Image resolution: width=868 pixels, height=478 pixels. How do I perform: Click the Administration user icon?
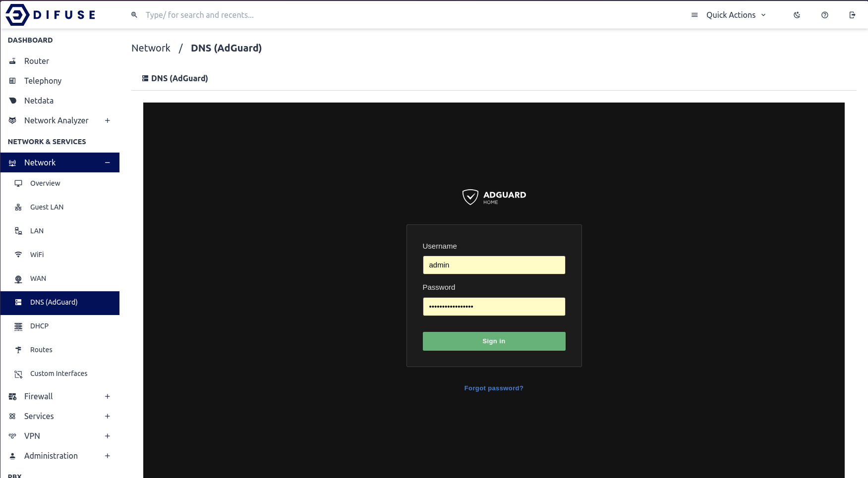tap(13, 456)
